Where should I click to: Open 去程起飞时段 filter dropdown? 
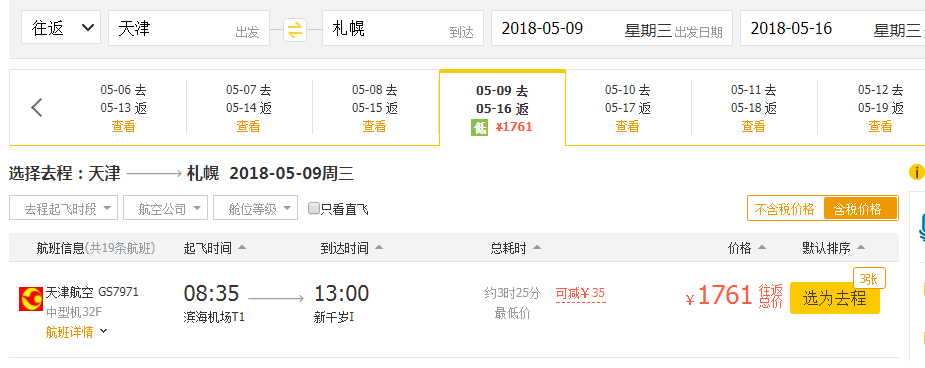pos(64,208)
